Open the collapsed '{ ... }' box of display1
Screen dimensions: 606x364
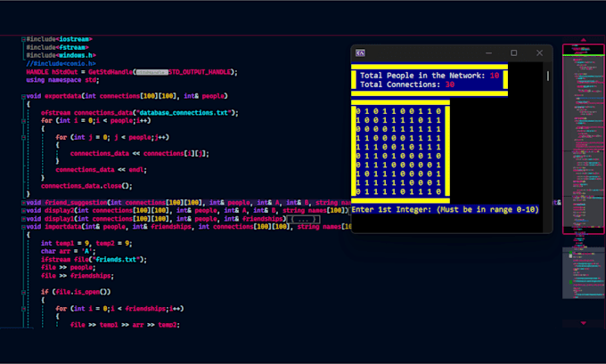[x=304, y=219]
